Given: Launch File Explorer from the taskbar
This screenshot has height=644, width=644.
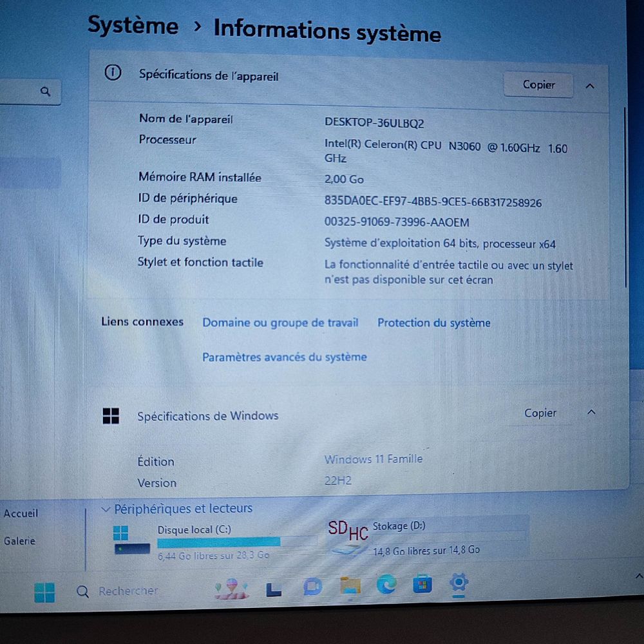Looking at the screenshot, I should point(349,588).
